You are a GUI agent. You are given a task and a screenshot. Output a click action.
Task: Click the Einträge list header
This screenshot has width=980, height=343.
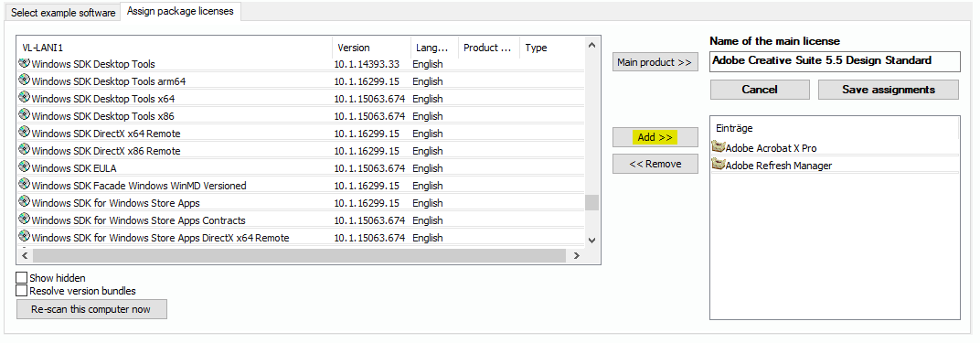[835, 128]
